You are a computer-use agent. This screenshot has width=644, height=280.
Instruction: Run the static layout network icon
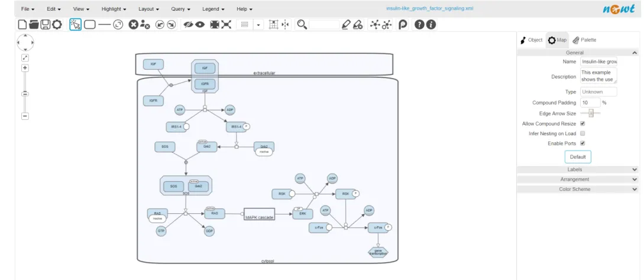point(375,25)
